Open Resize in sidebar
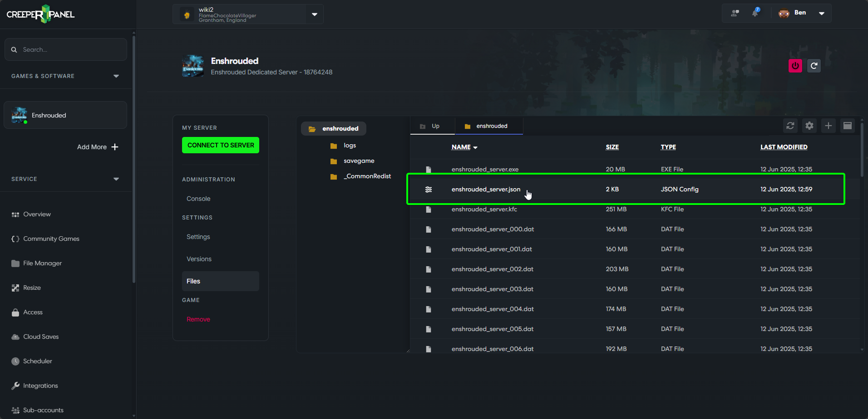The image size is (868, 419). pyautogui.click(x=26, y=288)
